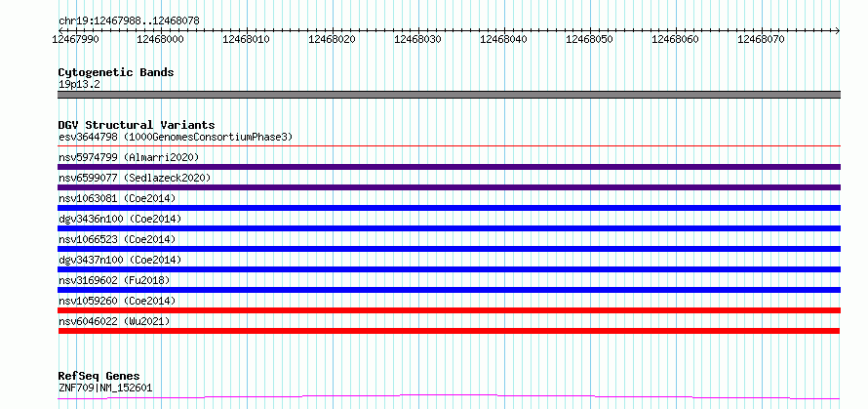
Task: Select the blue nsv1066523 variant bar
Action: (x=449, y=249)
